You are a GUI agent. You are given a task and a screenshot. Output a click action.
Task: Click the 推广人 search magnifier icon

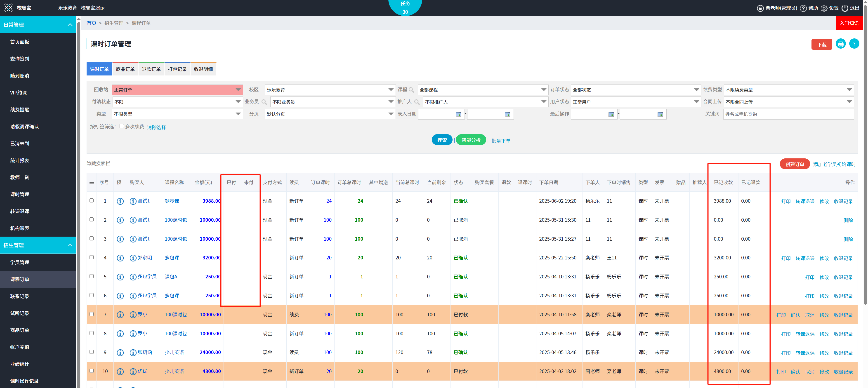417,102
